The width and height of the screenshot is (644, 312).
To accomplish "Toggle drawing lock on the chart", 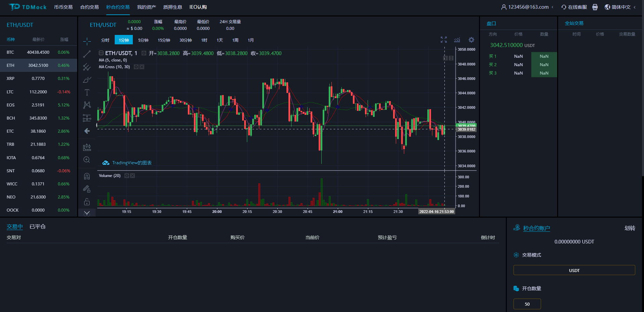I will tap(87, 202).
